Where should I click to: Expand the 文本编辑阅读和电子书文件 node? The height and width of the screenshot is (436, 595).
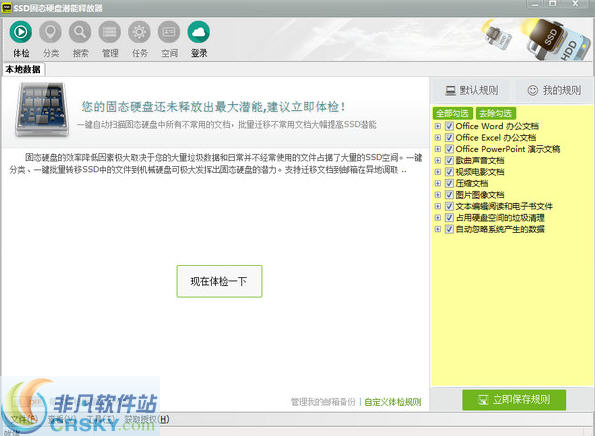point(438,206)
